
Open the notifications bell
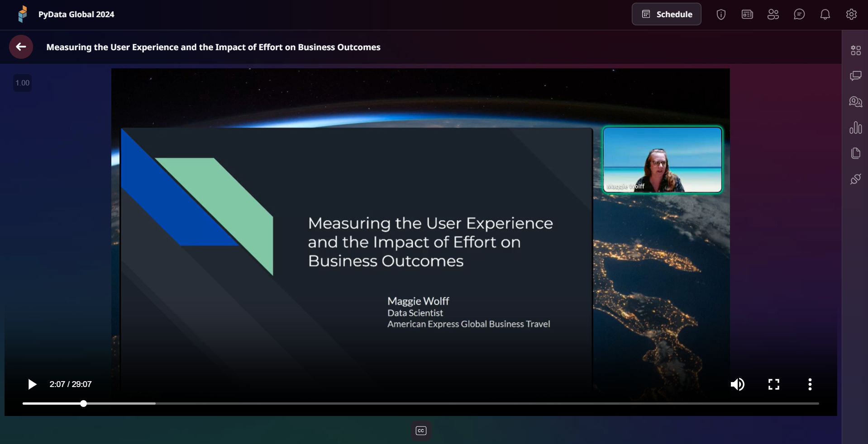click(x=825, y=14)
